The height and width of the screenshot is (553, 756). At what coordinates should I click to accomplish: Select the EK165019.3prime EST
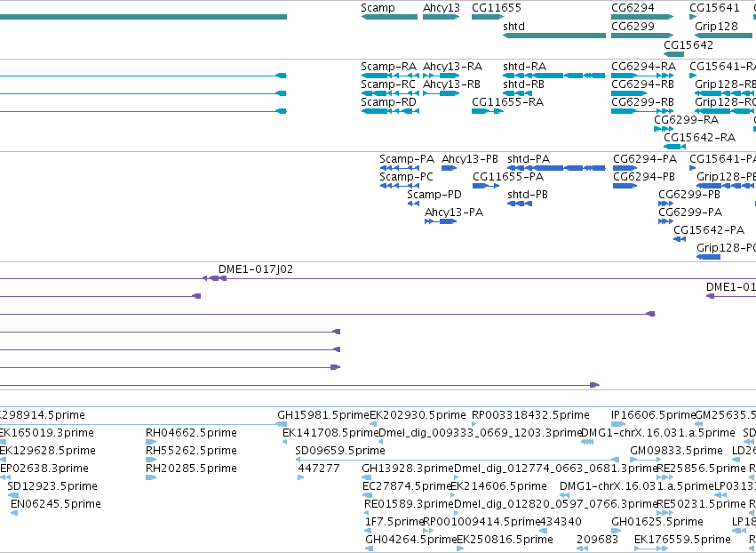[3, 442]
